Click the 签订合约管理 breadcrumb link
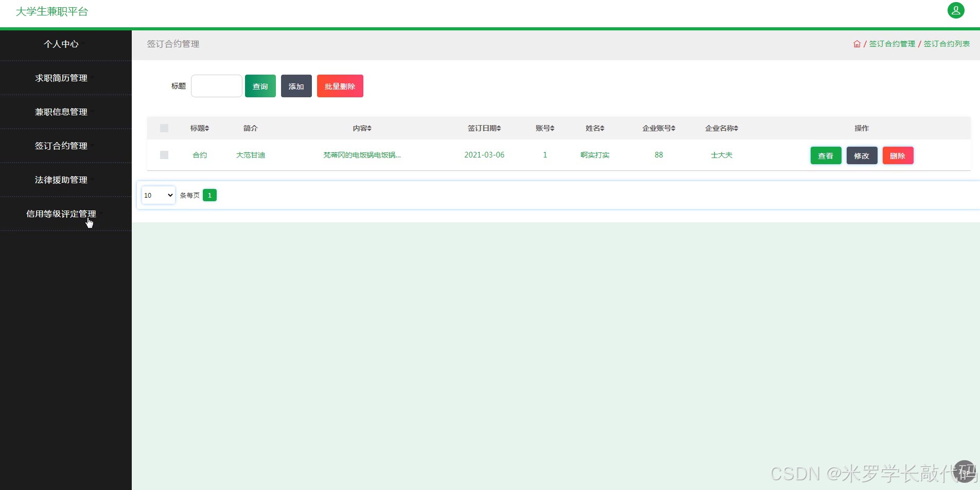 [x=892, y=44]
